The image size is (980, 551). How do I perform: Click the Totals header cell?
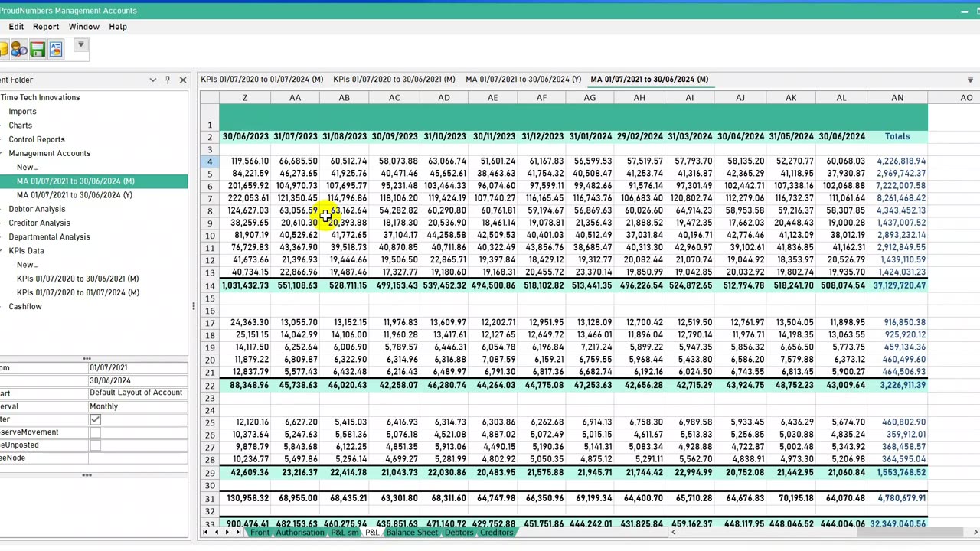click(x=897, y=136)
